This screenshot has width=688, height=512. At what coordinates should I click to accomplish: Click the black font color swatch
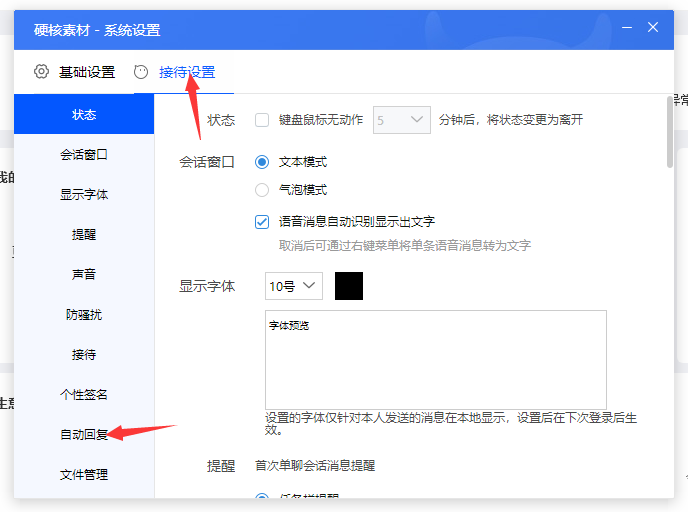click(349, 286)
